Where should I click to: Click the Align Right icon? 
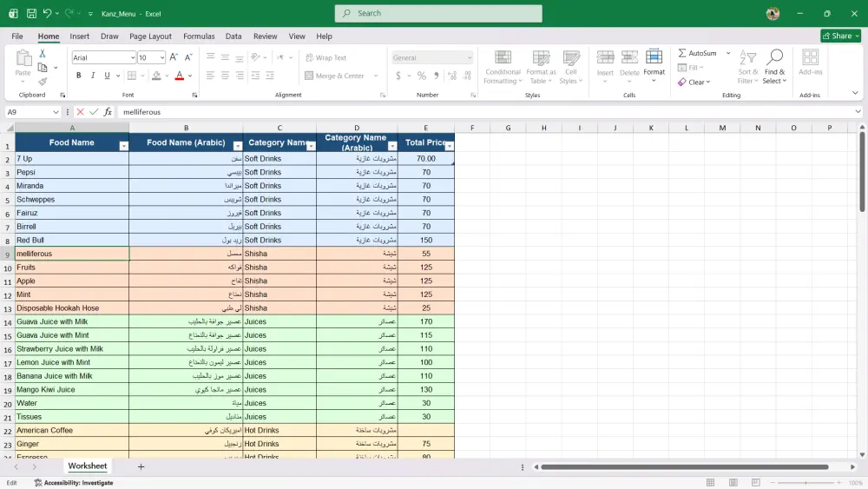pos(240,76)
